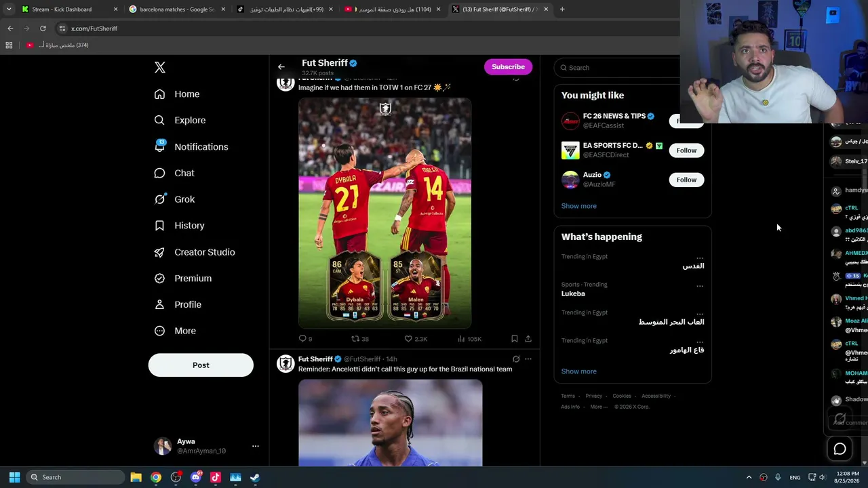Click the address bar showing x.com/FutSheriff

coord(366,28)
